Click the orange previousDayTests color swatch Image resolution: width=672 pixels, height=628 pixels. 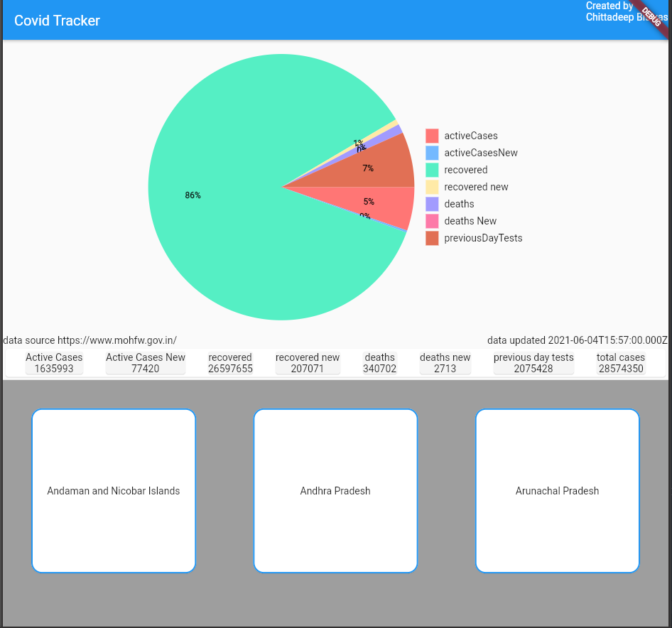[x=432, y=238]
